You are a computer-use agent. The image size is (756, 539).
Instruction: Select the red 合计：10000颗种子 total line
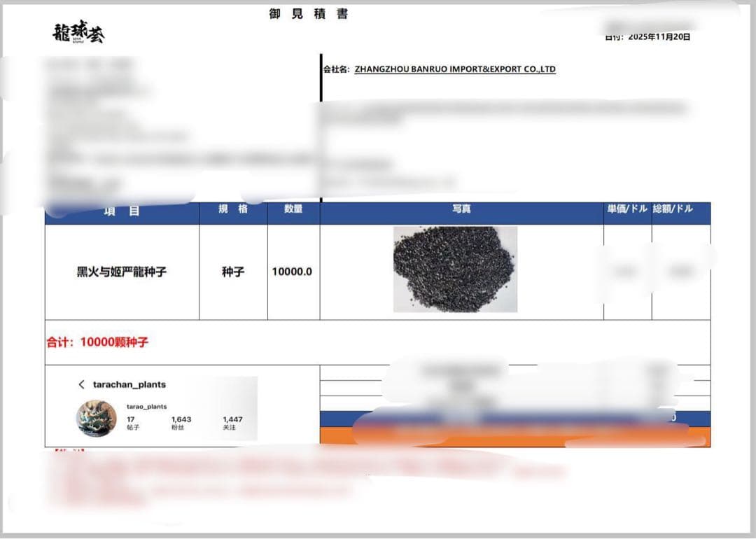point(97,342)
